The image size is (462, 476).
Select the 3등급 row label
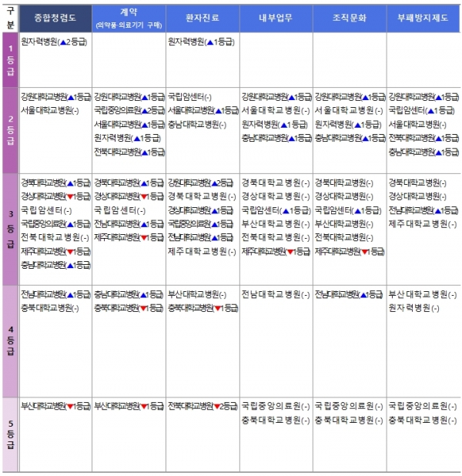point(9,230)
